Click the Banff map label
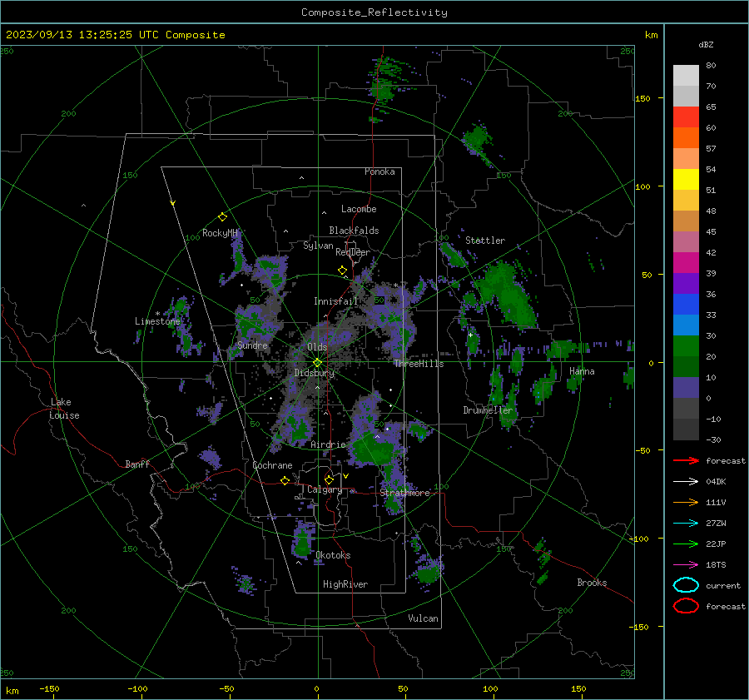The height and width of the screenshot is (700, 749). 137,464
